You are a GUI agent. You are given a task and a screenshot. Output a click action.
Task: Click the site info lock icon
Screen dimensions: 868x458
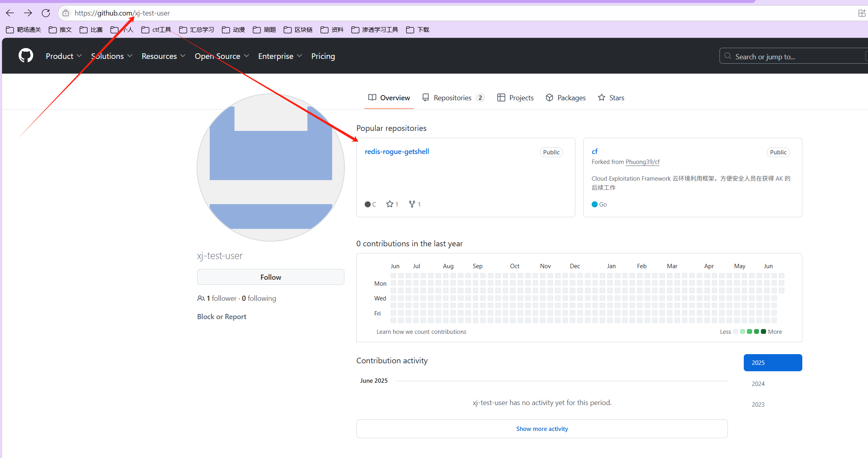point(66,13)
